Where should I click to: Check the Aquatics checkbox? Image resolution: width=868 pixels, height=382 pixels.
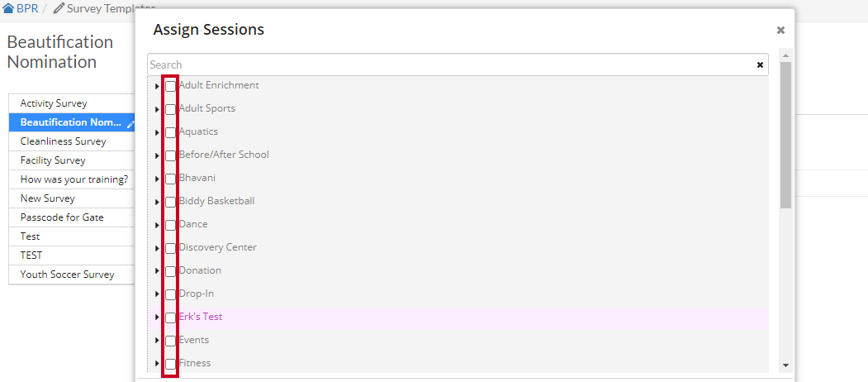click(x=170, y=132)
